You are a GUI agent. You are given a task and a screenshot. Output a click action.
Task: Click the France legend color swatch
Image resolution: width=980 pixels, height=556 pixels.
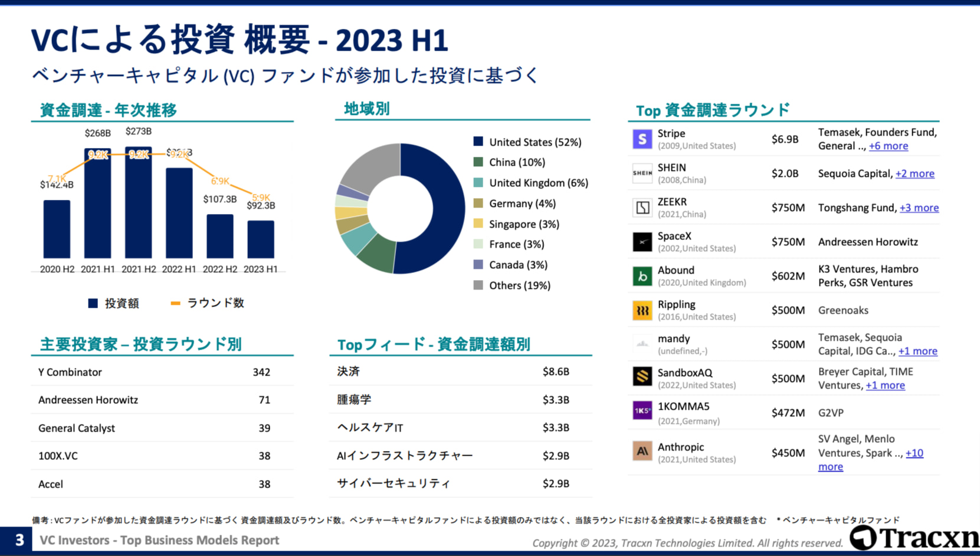(478, 244)
